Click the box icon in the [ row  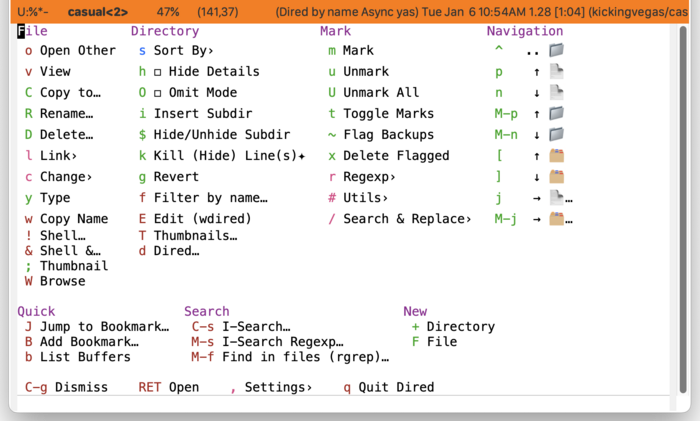[x=556, y=155]
